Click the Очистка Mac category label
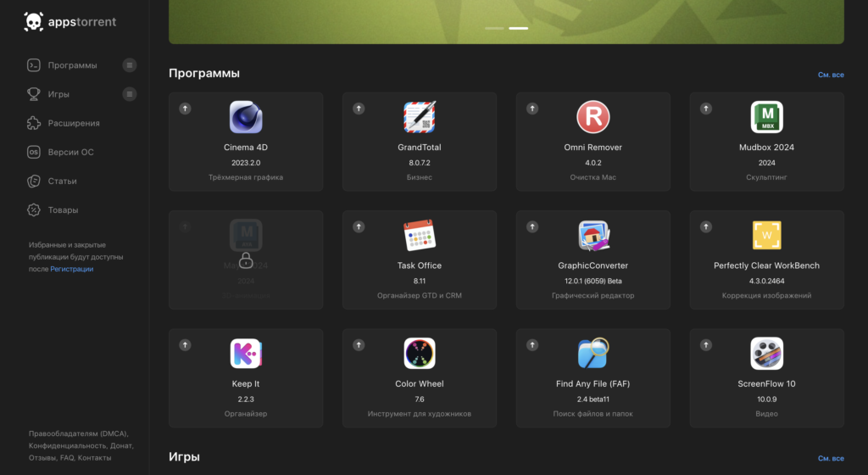Viewport: 868px width, 475px height. click(593, 177)
